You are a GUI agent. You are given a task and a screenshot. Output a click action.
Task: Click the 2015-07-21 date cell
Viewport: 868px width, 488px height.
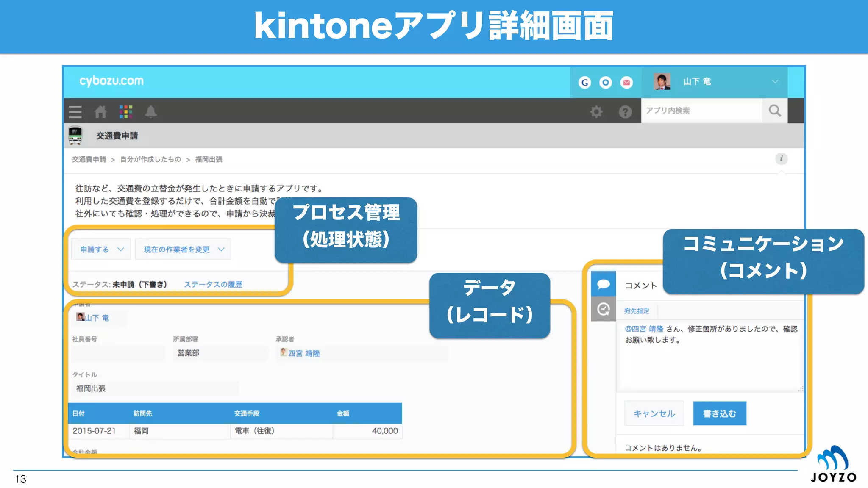coord(98,431)
